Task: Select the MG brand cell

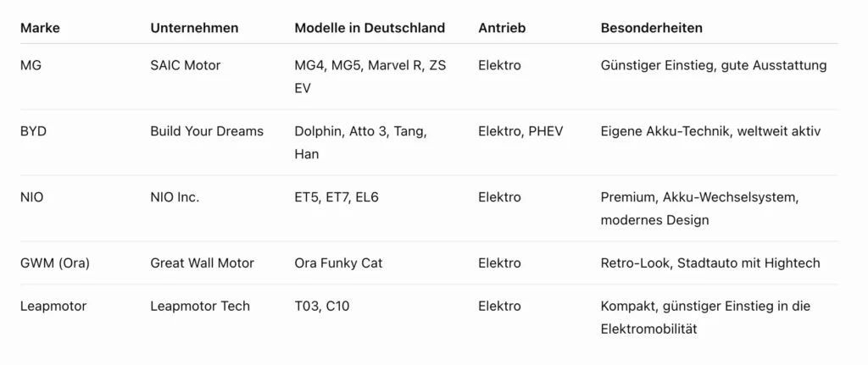Action: click(31, 65)
